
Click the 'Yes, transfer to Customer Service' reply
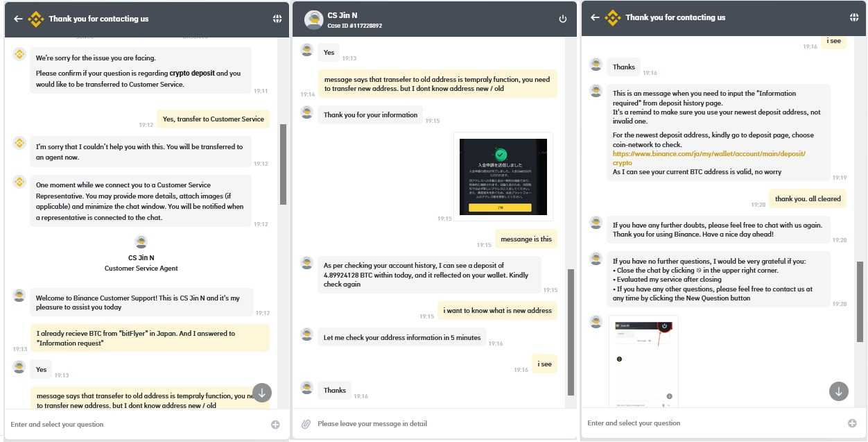coord(213,119)
